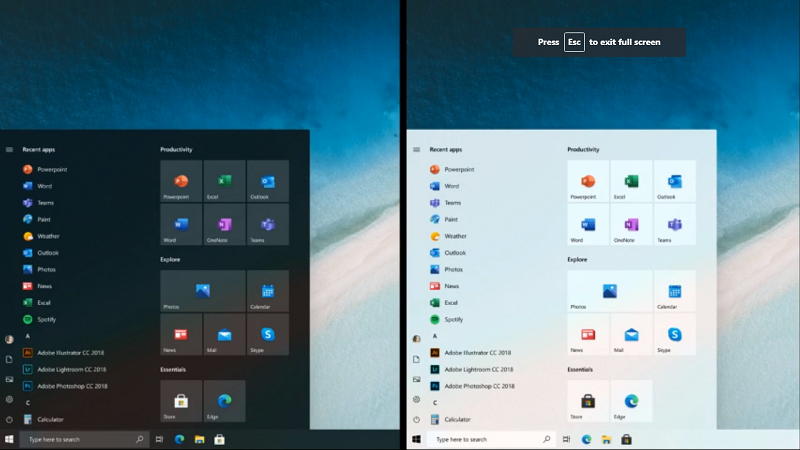The width and height of the screenshot is (800, 450).
Task: Open Skype tile in light Start menu
Action: click(674, 334)
